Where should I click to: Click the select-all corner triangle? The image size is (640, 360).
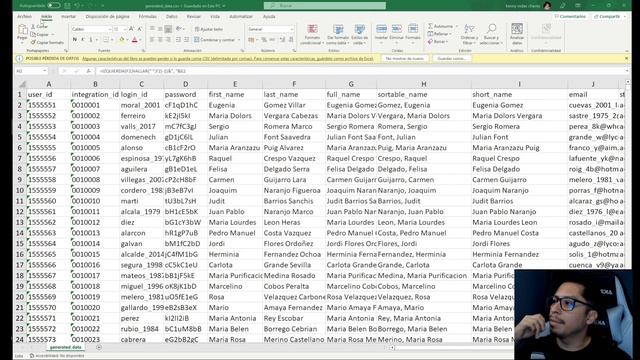point(22,84)
